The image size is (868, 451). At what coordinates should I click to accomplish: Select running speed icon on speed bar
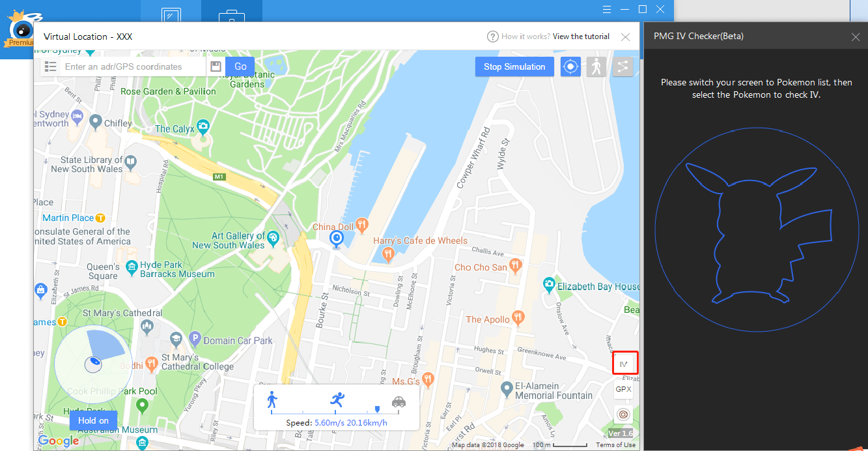click(x=337, y=399)
